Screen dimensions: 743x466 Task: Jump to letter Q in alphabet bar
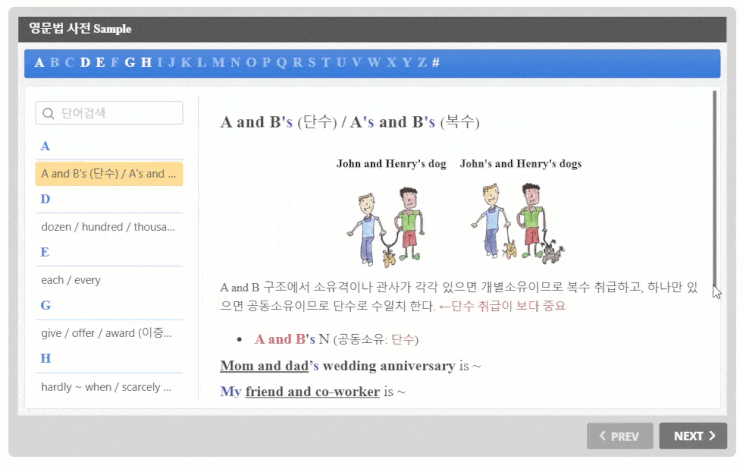coord(282,63)
